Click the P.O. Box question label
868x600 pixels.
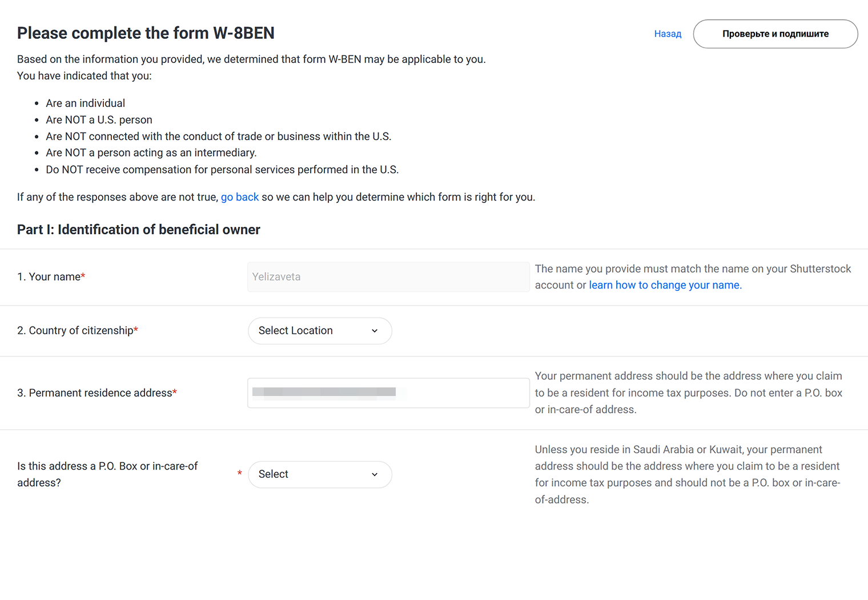pos(107,474)
